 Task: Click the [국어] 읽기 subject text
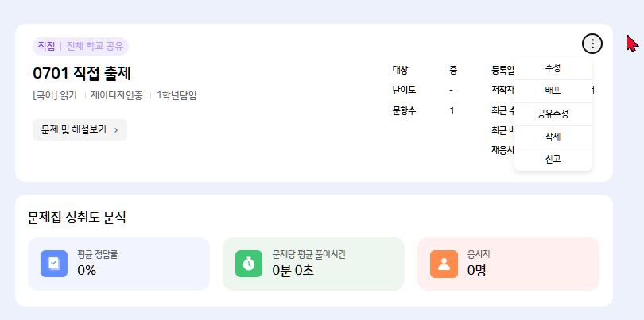pyautogui.click(x=55, y=95)
